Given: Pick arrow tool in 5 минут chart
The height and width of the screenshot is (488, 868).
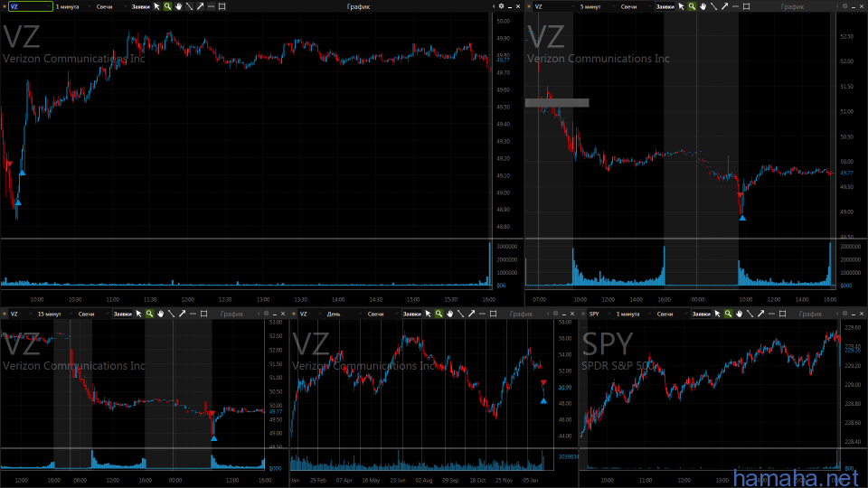Looking at the screenshot, I should 724,6.
